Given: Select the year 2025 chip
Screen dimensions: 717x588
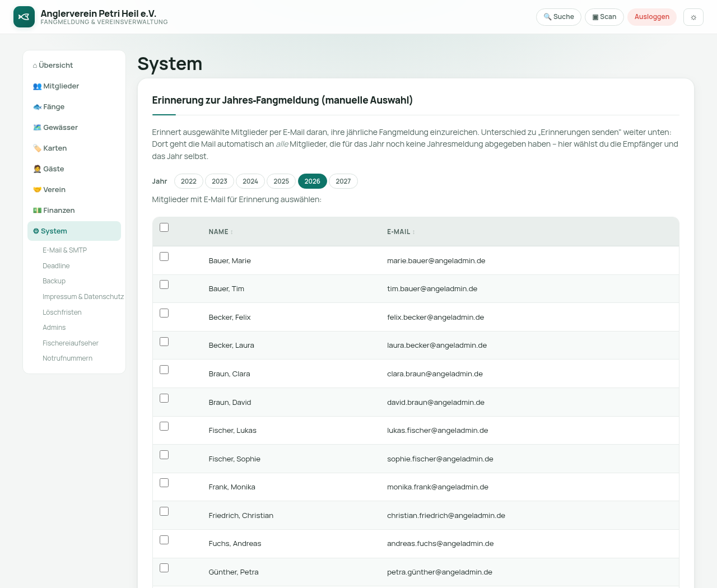Looking at the screenshot, I should 281,181.
